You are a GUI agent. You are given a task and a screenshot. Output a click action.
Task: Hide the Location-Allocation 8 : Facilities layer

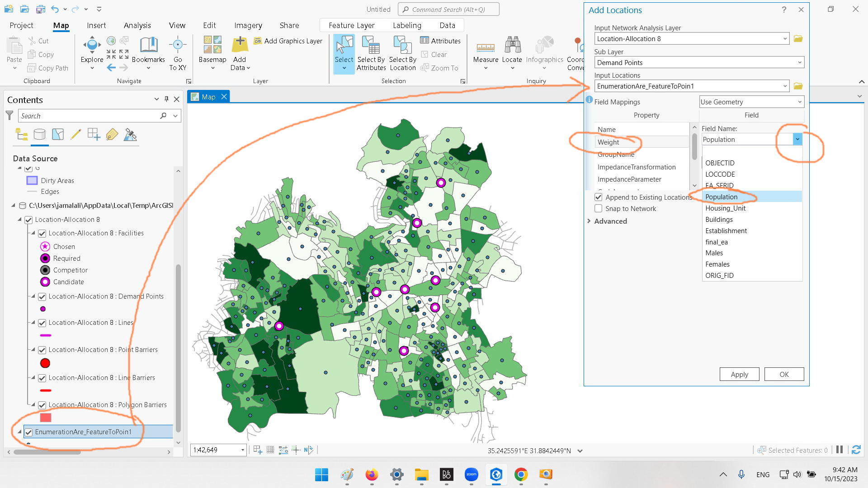pyautogui.click(x=42, y=233)
